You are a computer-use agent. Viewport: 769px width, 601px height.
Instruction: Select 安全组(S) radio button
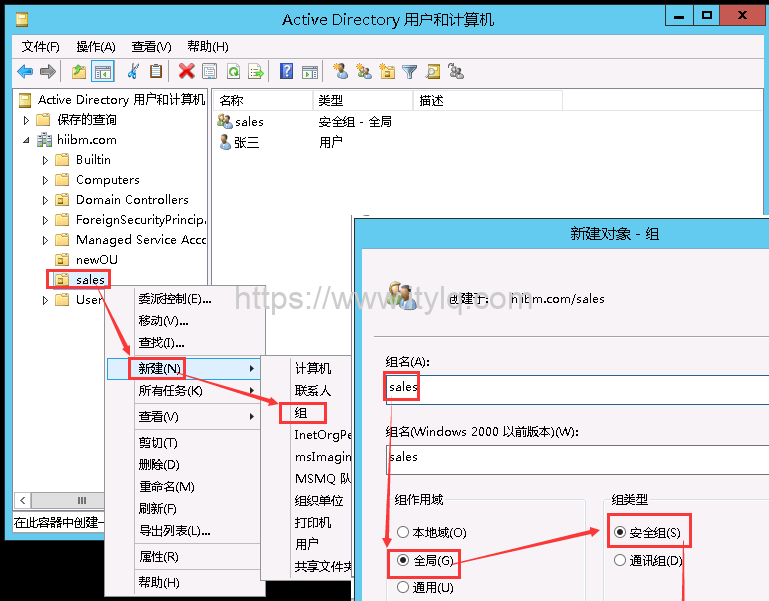pos(620,532)
